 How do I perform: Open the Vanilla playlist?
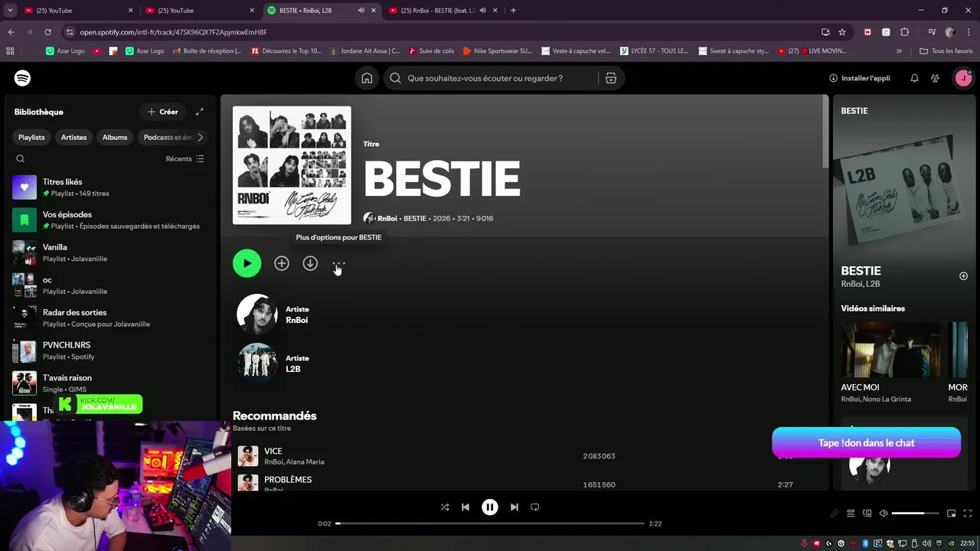click(111, 253)
